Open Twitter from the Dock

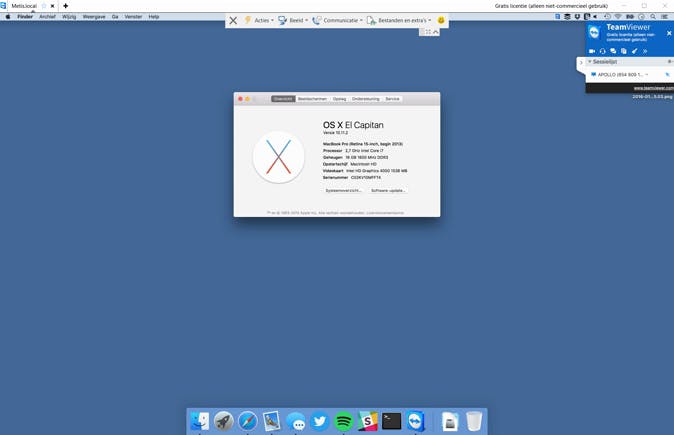[319, 421]
